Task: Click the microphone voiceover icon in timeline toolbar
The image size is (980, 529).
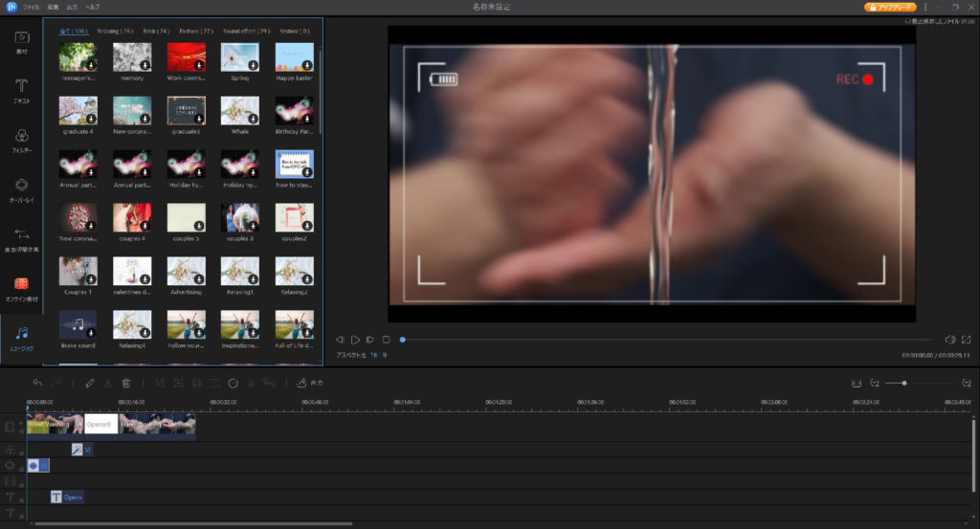Action: (x=252, y=383)
